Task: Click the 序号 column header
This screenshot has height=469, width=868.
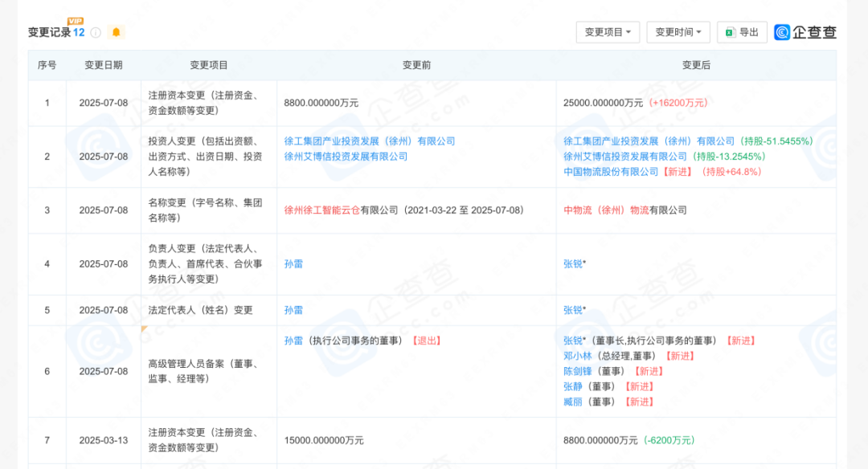Action: 47,65
